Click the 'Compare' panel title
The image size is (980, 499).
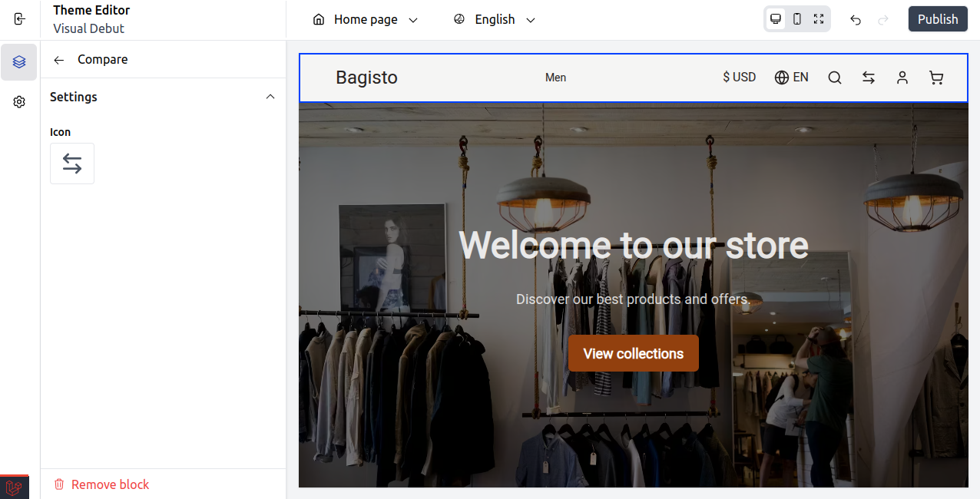tap(103, 60)
